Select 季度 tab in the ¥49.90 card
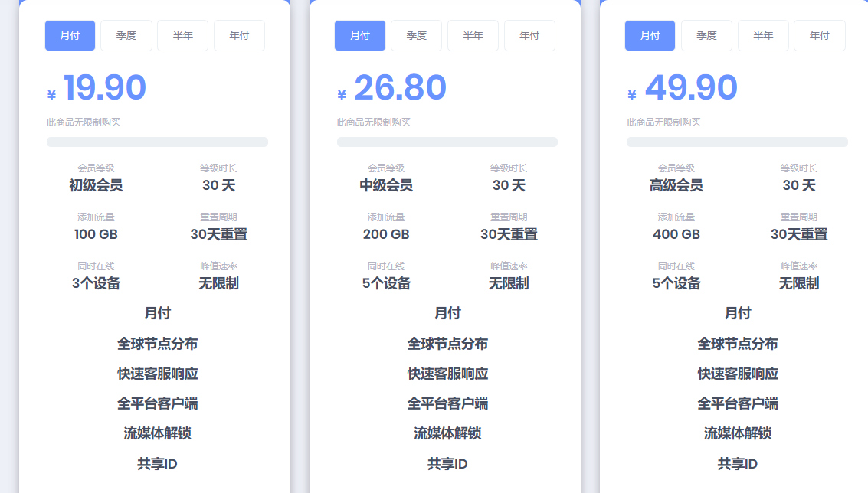 (706, 35)
